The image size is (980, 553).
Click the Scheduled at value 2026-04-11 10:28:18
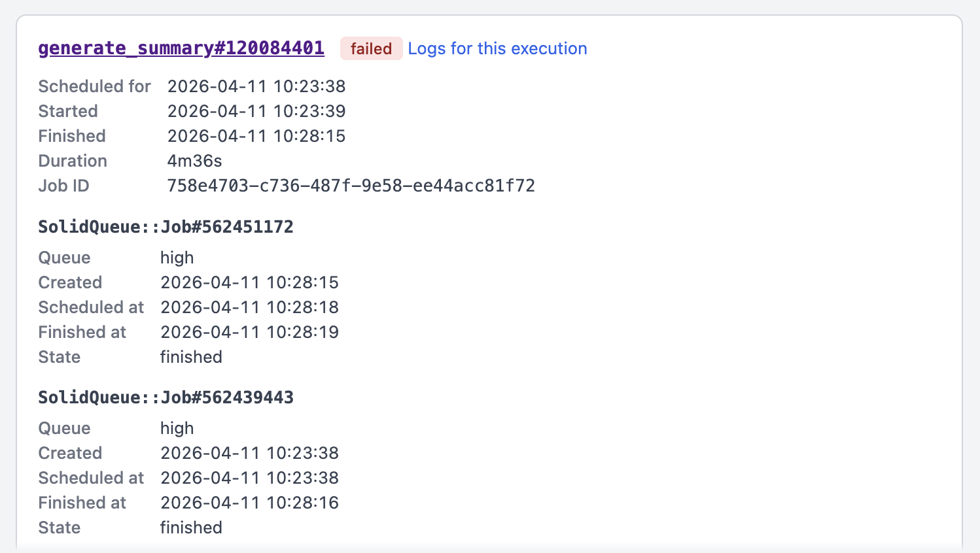tap(249, 307)
